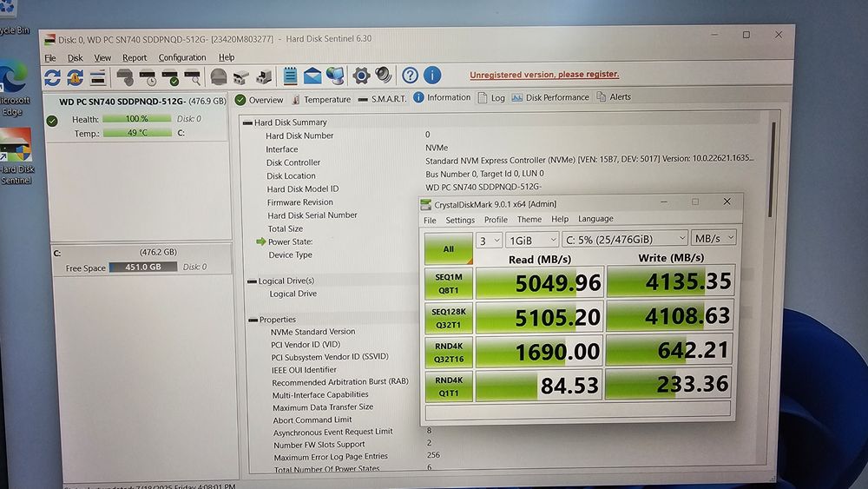Switch to the Information tab
868x489 pixels.
tap(442, 97)
